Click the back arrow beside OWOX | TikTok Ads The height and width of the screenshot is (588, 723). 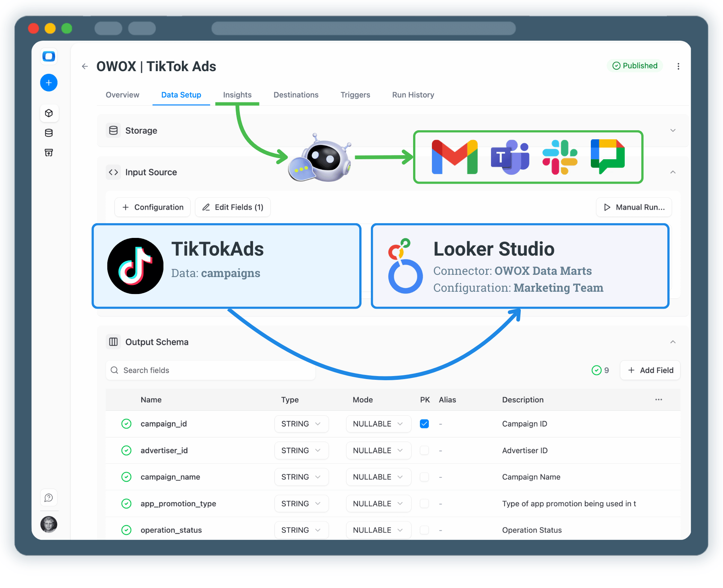(84, 66)
